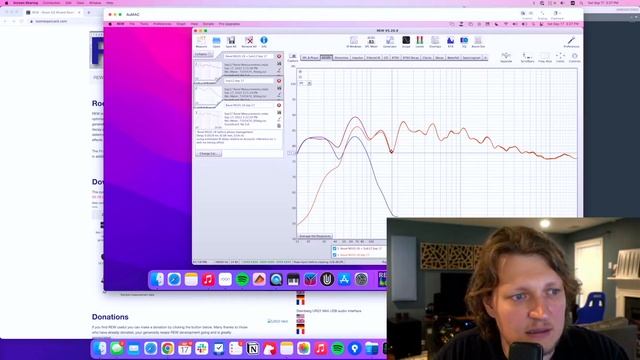Viewport: 640px width, 360px height.
Task: Click the Remove All toolbar icon
Action: point(249,42)
